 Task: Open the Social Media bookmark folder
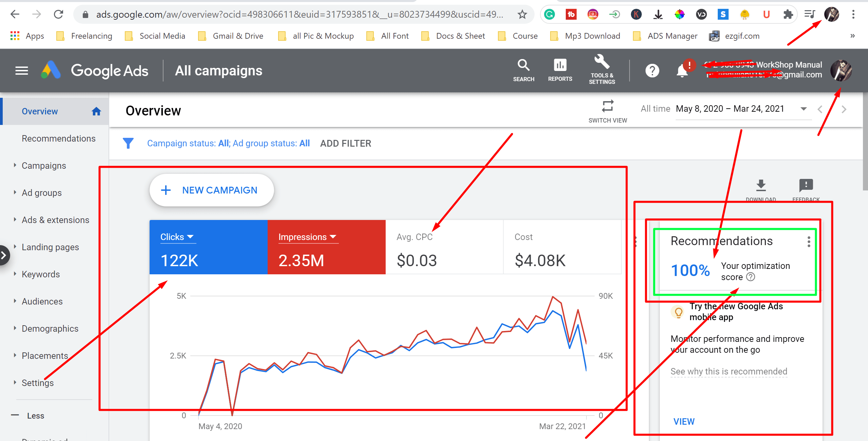[x=155, y=36]
